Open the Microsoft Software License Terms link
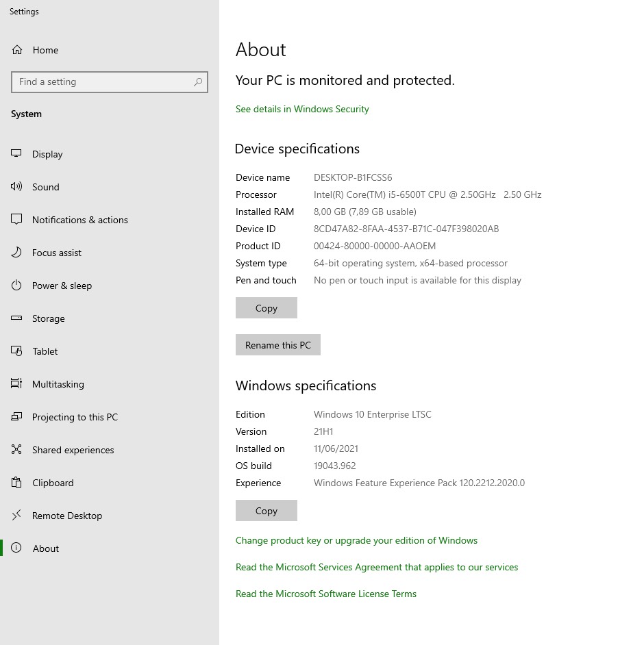This screenshot has height=645, width=644. [326, 594]
